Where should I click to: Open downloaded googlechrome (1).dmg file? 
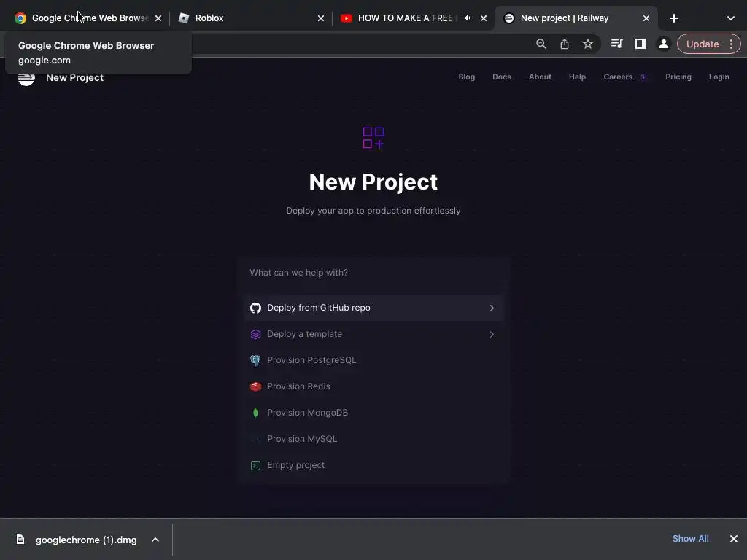pos(86,540)
